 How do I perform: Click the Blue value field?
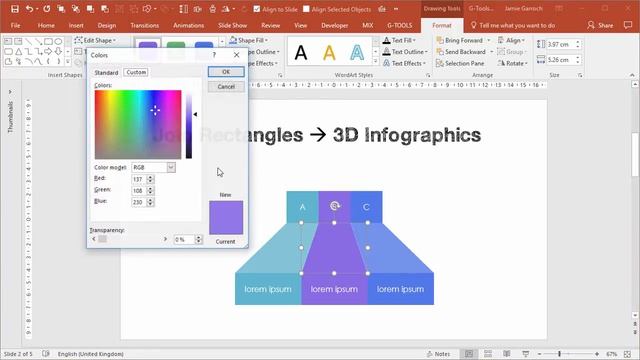coord(138,202)
